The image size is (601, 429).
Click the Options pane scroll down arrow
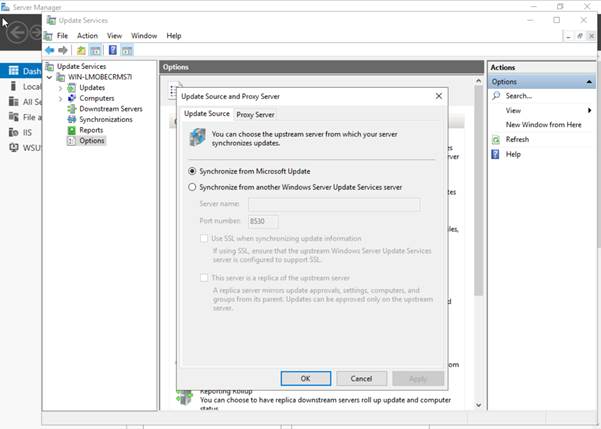(478, 404)
